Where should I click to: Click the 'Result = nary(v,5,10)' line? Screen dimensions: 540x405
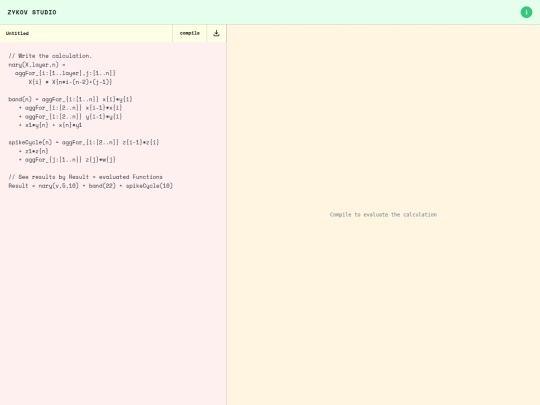(x=91, y=186)
